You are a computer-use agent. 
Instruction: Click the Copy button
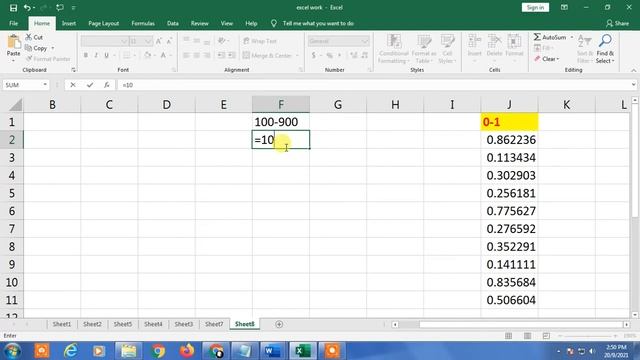37,48
